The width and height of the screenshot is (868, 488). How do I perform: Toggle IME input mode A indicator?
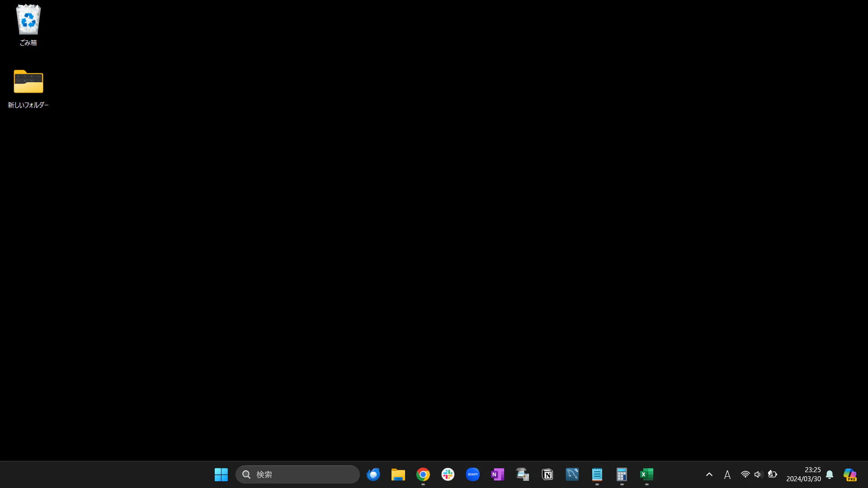(x=727, y=474)
